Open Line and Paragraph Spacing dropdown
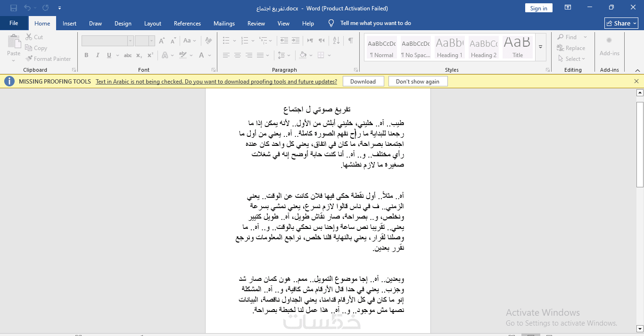644x336 pixels. click(284, 55)
